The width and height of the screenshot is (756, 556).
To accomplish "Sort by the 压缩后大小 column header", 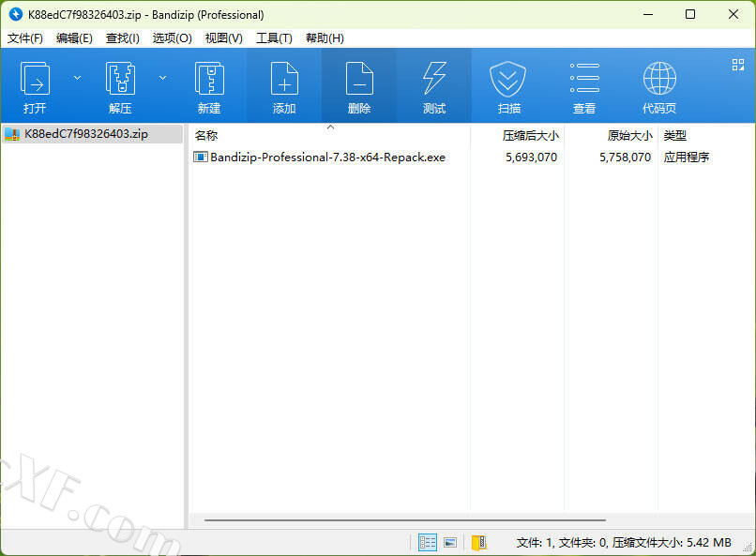I will [x=518, y=135].
